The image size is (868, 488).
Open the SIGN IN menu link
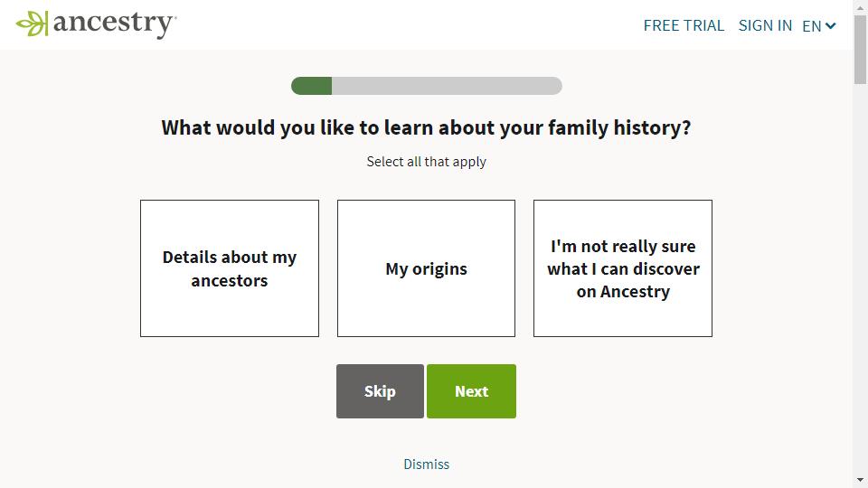[x=765, y=25]
